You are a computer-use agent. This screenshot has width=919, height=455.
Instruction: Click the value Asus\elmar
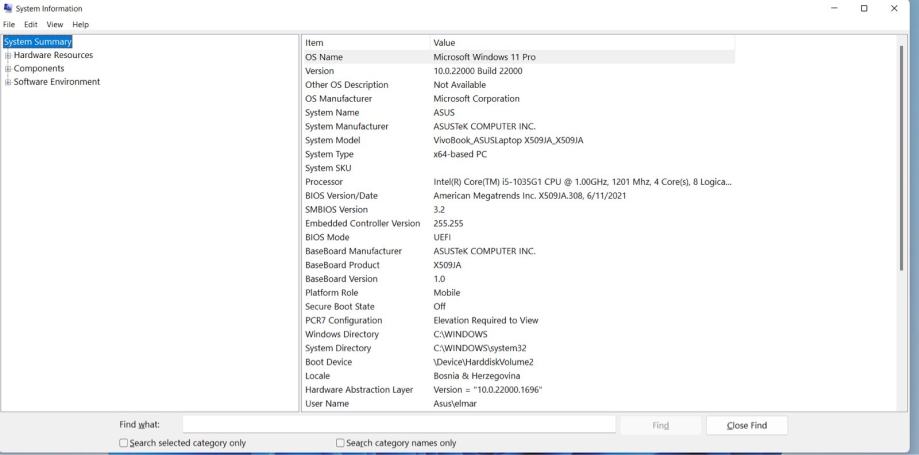coord(455,404)
